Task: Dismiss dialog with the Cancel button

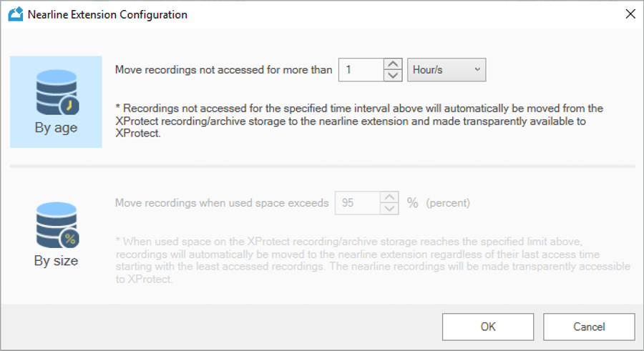Action: pos(589,327)
